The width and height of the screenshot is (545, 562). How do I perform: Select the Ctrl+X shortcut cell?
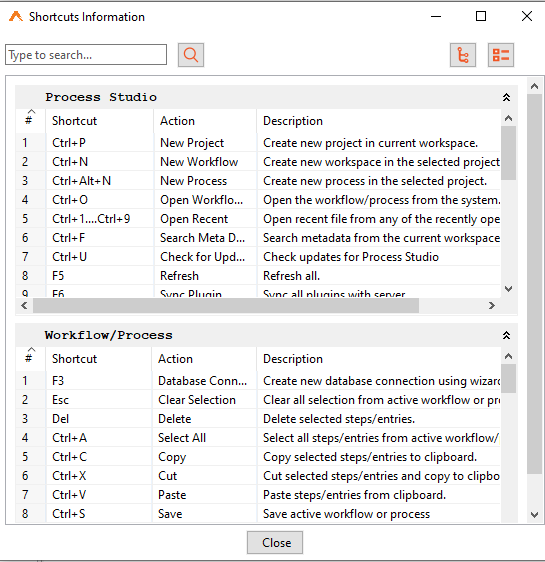[x=99, y=476]
